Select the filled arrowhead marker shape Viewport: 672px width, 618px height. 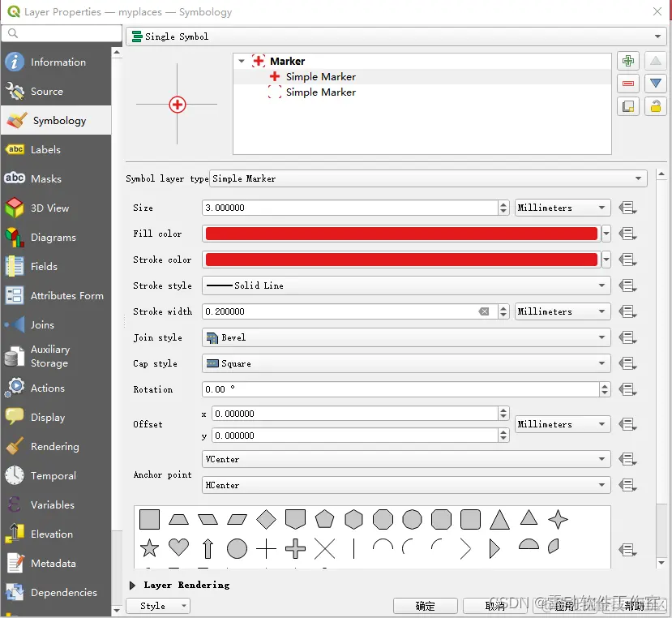pyautogui.click(x=494, y=548)
